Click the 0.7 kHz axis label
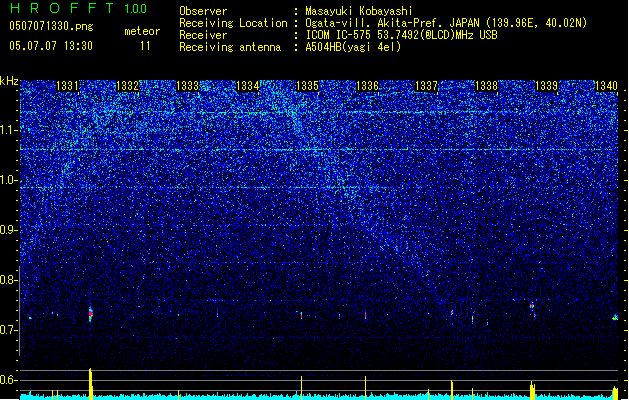629x400 pixels. coord(8,330)
